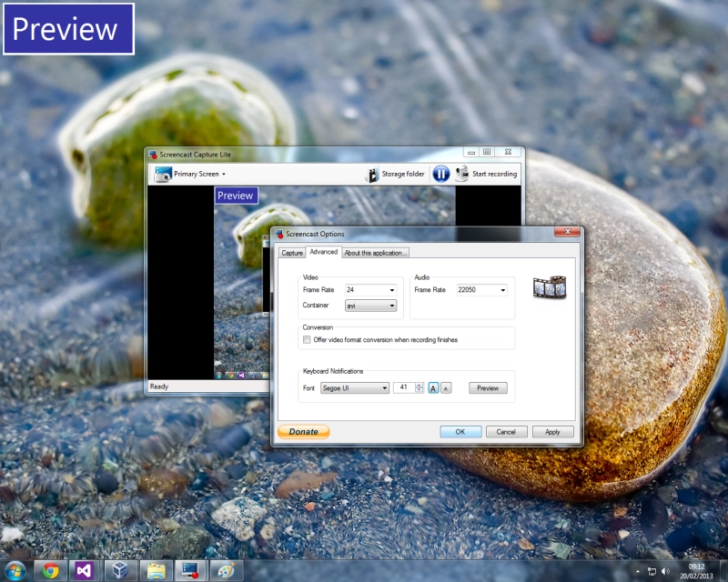728x582 pixels.
Task: Click the Preview button in Keyboard Notifications
Action: (x=488, y=388)
